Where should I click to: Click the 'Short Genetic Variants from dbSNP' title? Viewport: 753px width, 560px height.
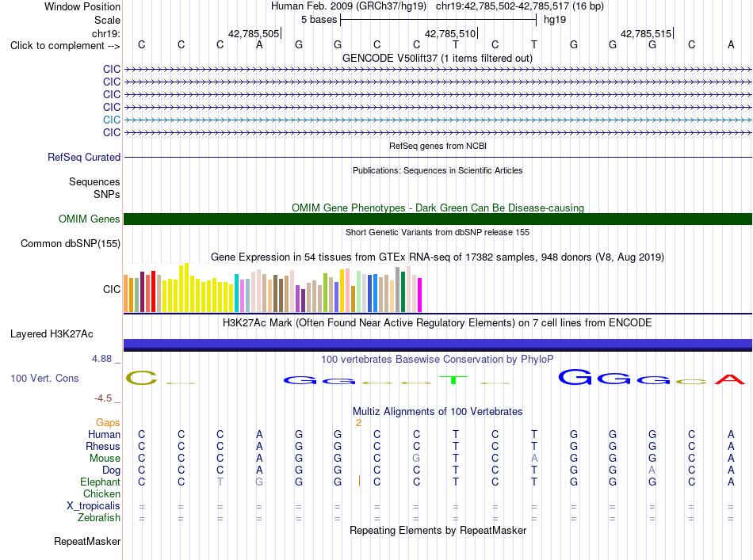click(438, 232)
